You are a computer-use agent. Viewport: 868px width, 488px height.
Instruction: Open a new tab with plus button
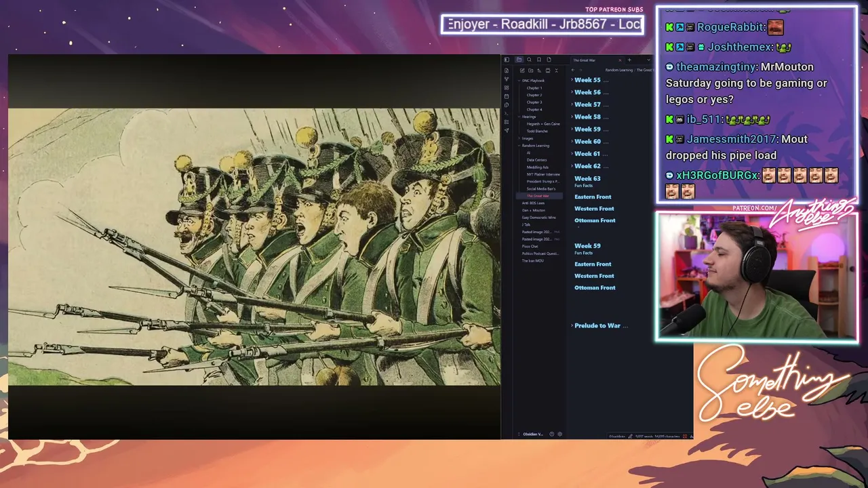(629, 60)
